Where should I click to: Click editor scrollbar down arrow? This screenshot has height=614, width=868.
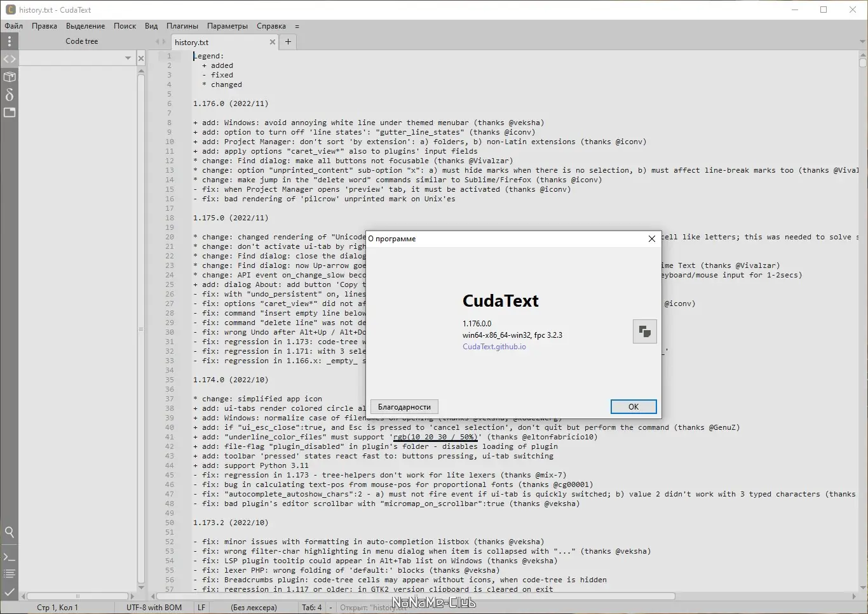click(862, 587)
